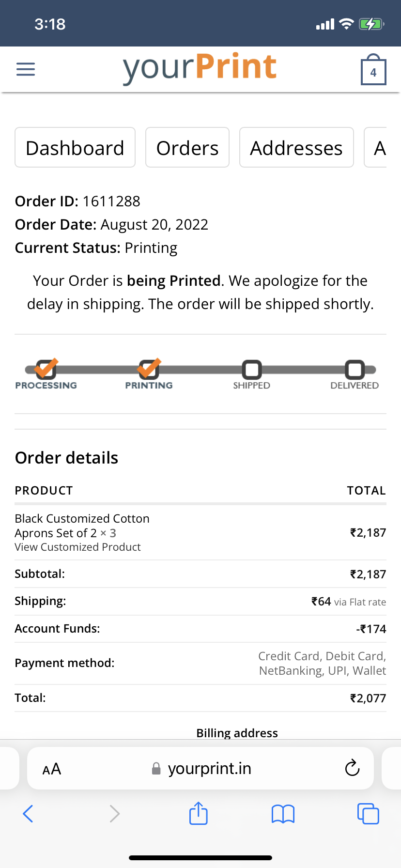Click the yourPrint logo

200,68
